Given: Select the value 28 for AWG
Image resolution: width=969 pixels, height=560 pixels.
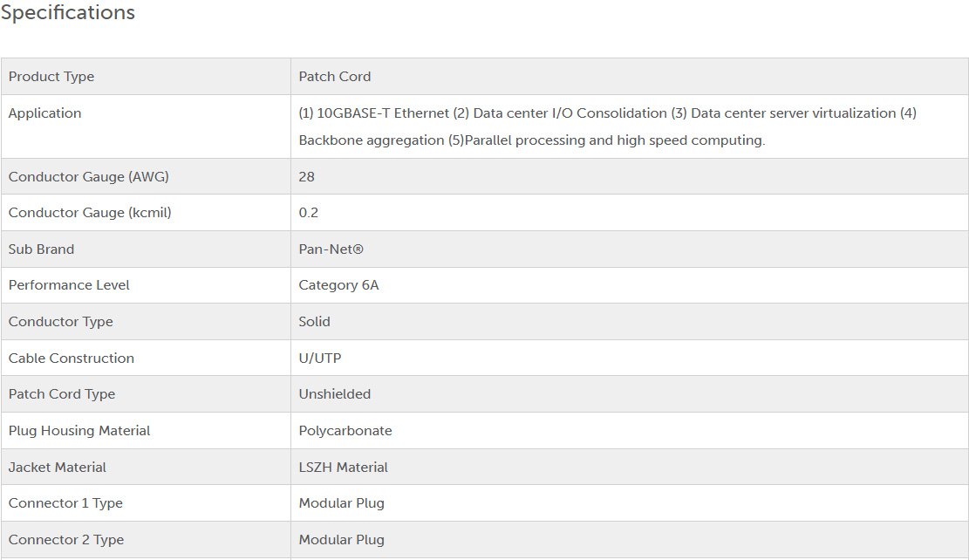Looking at the screenshot, I should 306,177.
